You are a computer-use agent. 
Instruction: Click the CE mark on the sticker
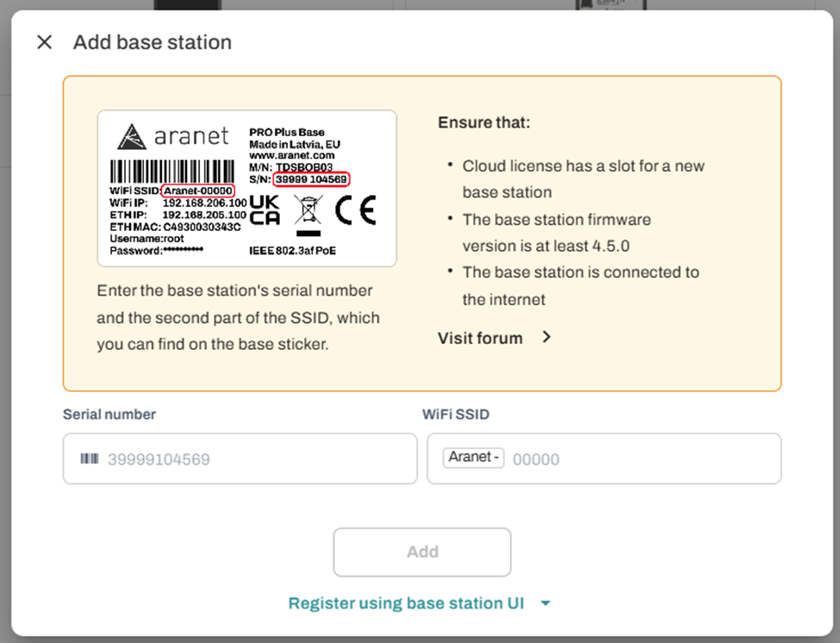(356, 210)
